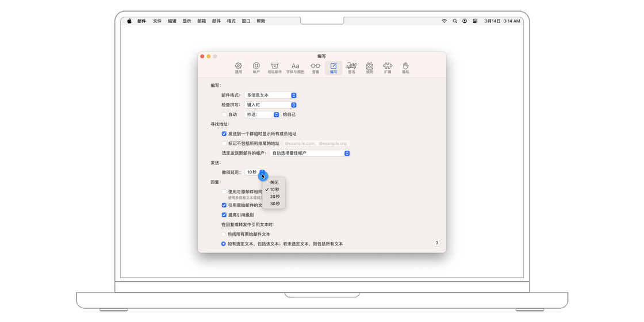Viewport: 644px width, 322px height.
Task: Uncheck 引用原始邮件的文本 checkbox
Action: 224,205
